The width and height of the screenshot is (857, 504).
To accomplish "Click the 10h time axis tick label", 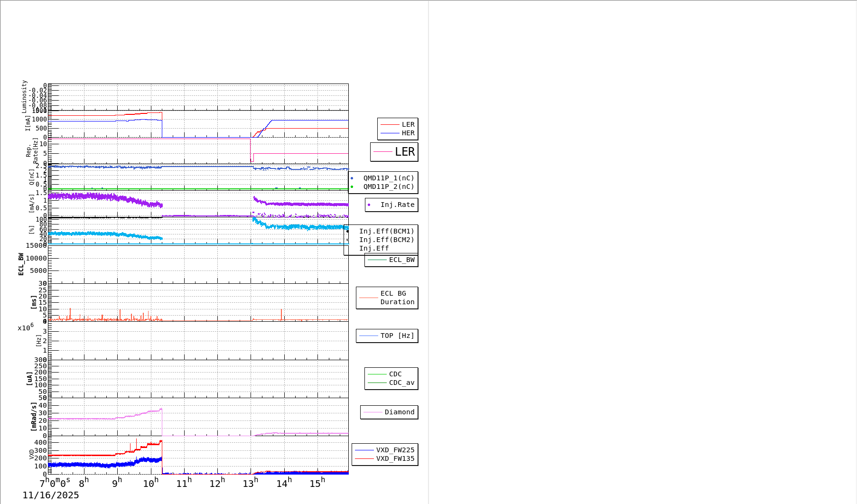I will pyautogui.click(x=150, y=483).
